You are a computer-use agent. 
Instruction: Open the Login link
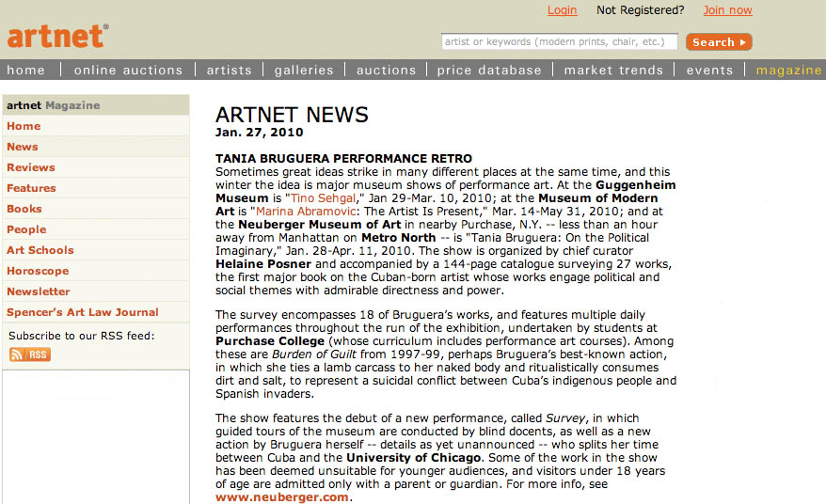pos(562,10)
